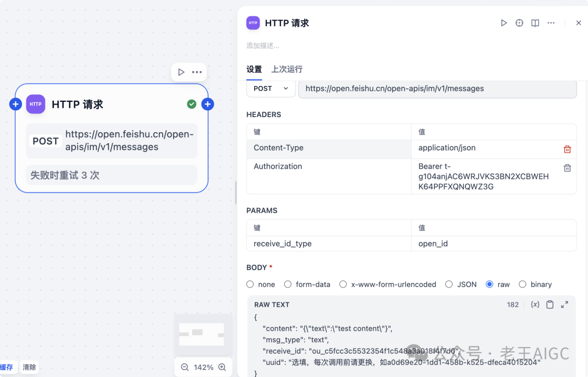Close the HTTP request settings panel
Screen dimensions: 588x377
tap(579, 23)
